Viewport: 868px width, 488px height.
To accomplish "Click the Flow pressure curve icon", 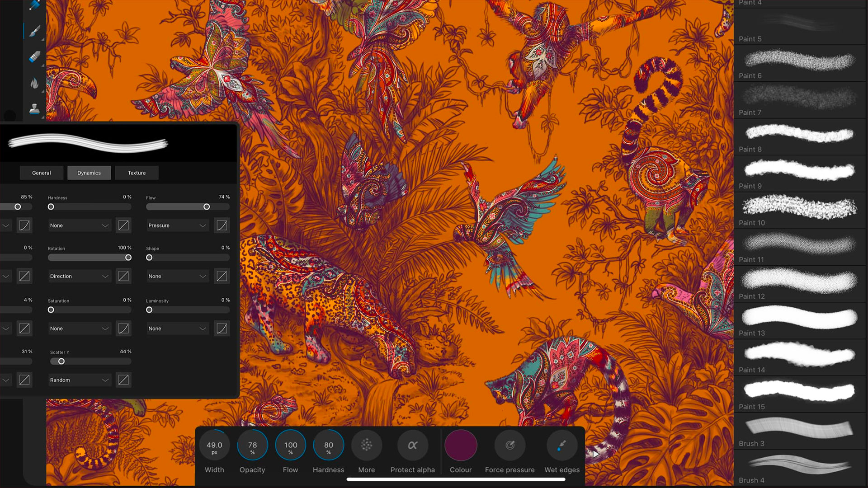I will click(222, 225).
